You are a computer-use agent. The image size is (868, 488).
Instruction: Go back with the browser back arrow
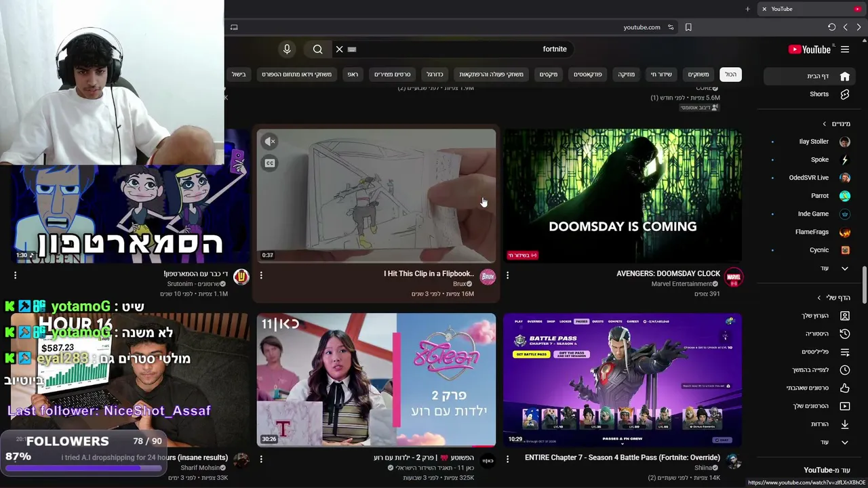(x=845, y=27)
